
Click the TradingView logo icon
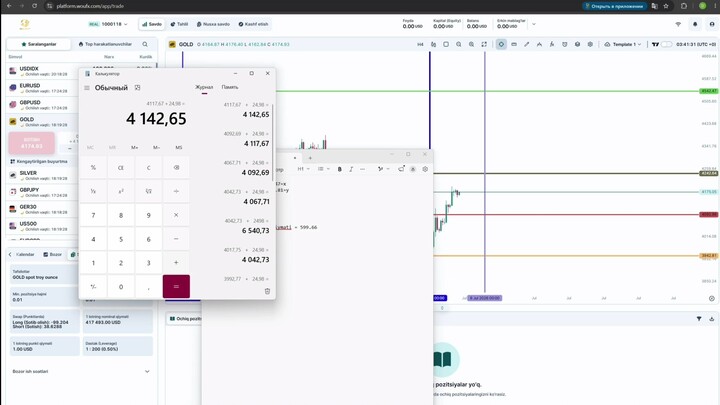click(x=655, y=45)
